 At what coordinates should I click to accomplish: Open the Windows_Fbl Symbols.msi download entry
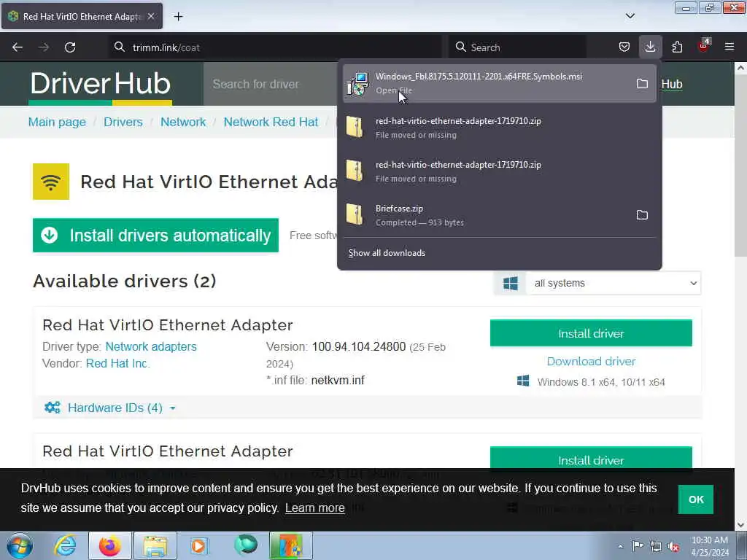pos(499,84)
